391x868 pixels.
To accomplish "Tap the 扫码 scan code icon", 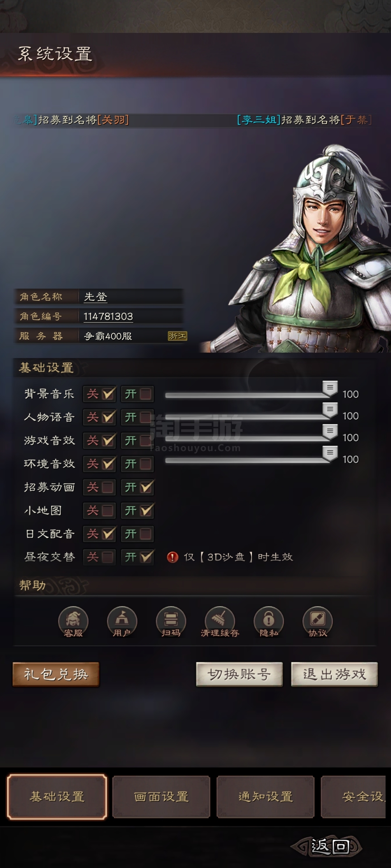I will pyautogui.click(x=171, y=621).
